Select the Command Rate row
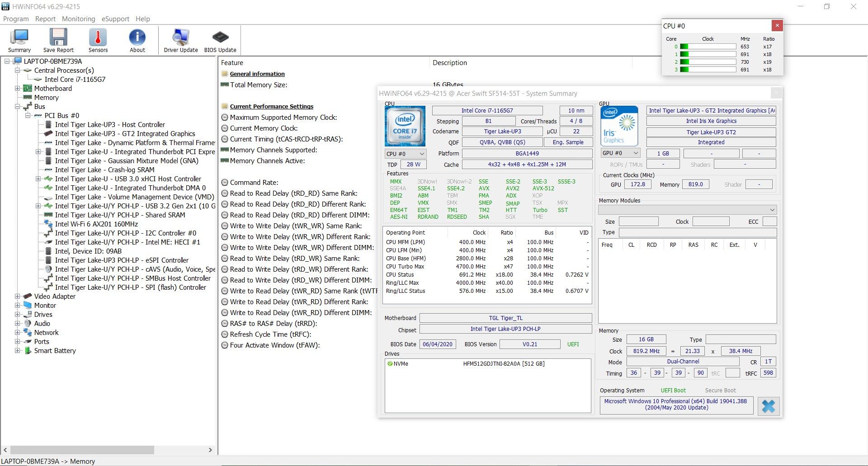Screen dimensions: 868x466 click(x=254, y=183)
